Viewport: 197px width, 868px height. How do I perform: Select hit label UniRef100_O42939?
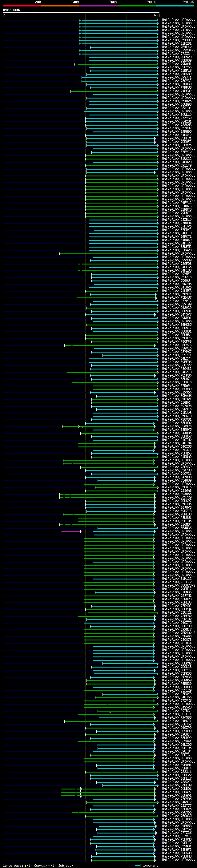(177, 308)
